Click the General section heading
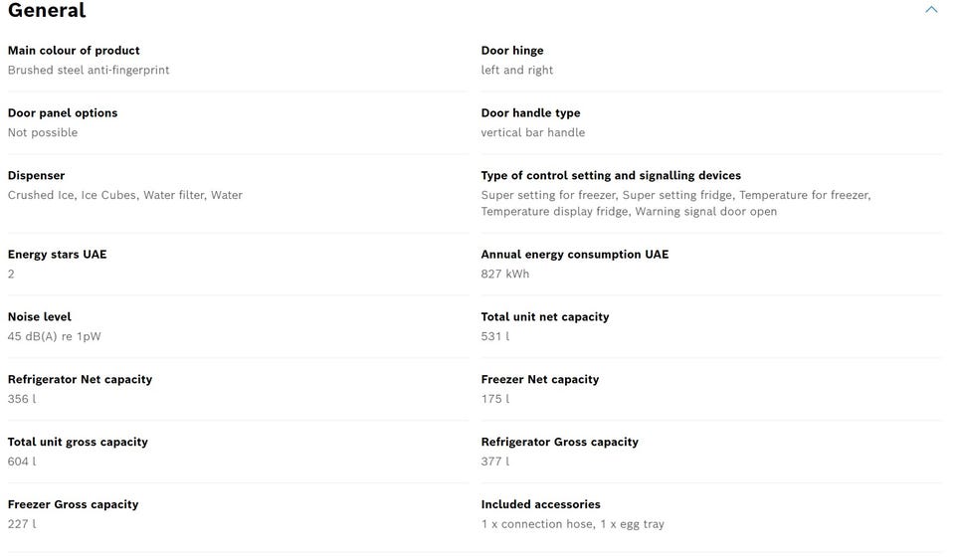955x560 pixels. pos(47,11)
